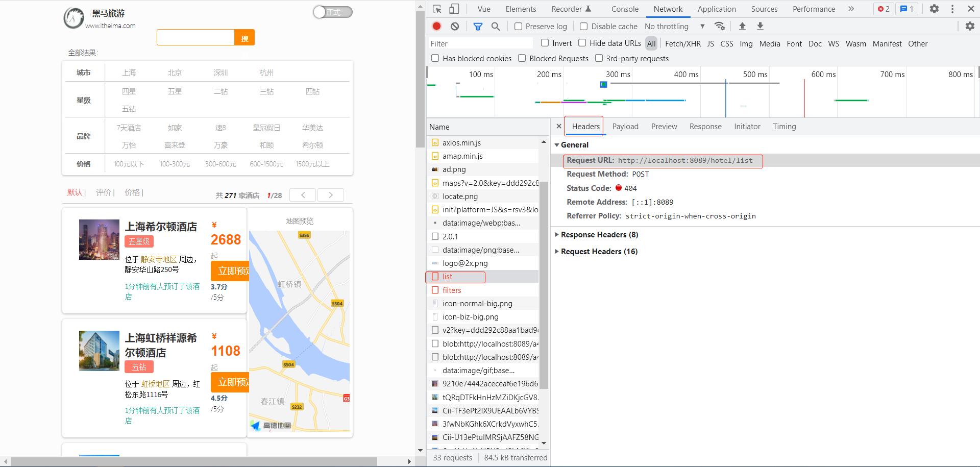Sort hotels by 评价
Viewport: 980px width, 467px height.
pyautogui.click(x=103, y=192)
